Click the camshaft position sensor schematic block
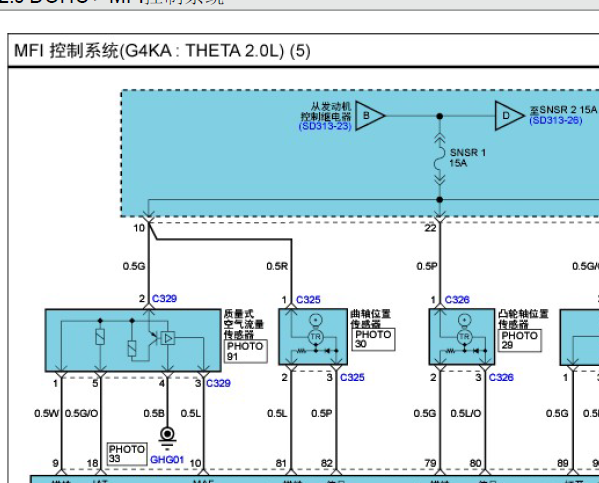Image resolution: width=599 pixels, height=483 pixels. click(x=462, y=337)
